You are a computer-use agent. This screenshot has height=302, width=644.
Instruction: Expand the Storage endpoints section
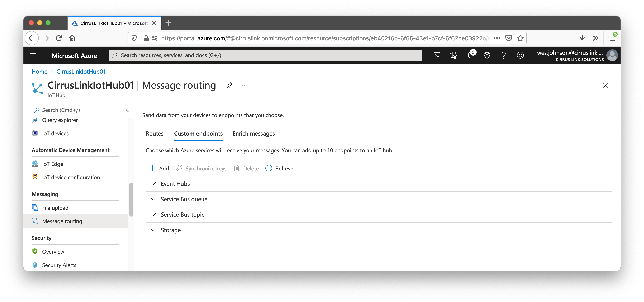[153, 230]
